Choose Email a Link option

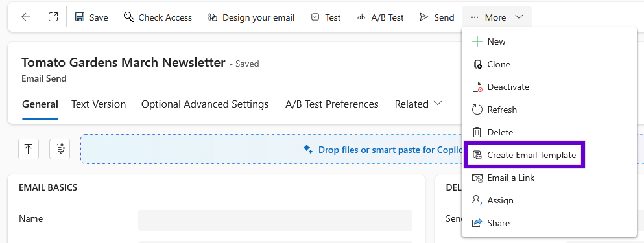pyautogui.click(x=549, y=178)
